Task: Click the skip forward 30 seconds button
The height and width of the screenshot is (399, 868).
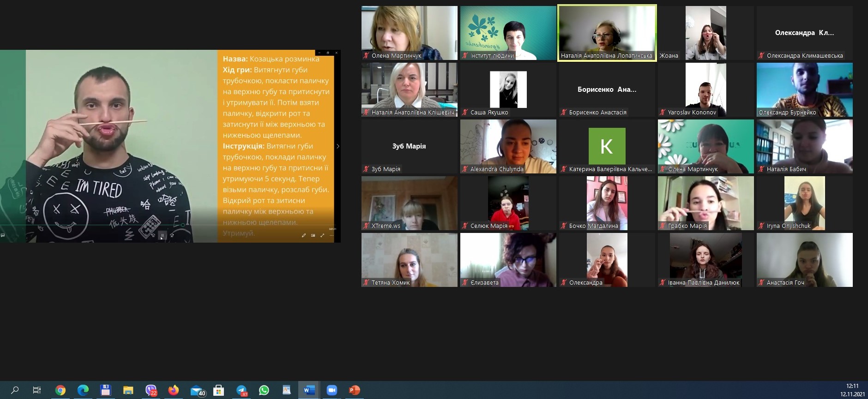Action: click(172, 235)
